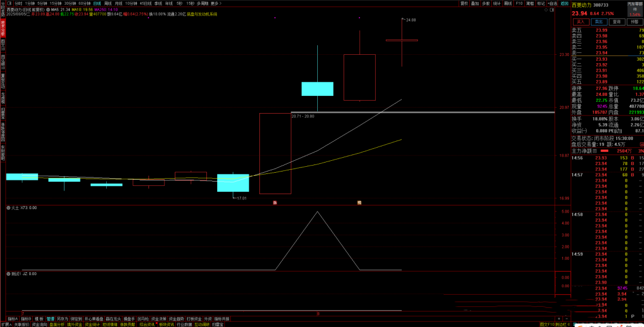The height and width of the screenshot is (327, 644).
Task: Click the 返回 back button
Action: (x=564, y=4)
